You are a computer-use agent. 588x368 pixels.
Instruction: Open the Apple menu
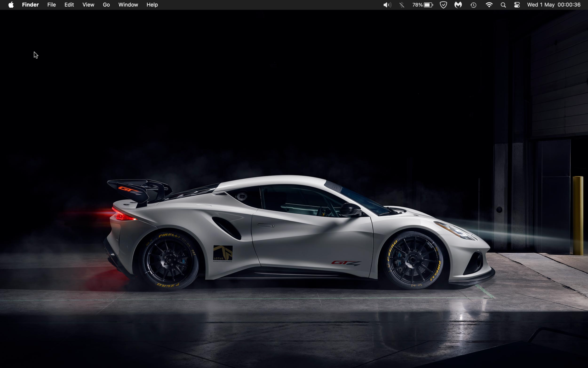(x=11, y=5)
